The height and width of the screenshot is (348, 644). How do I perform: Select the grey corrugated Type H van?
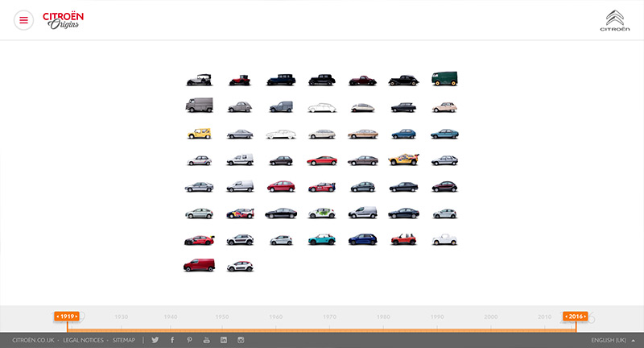[x=199, y=105]
